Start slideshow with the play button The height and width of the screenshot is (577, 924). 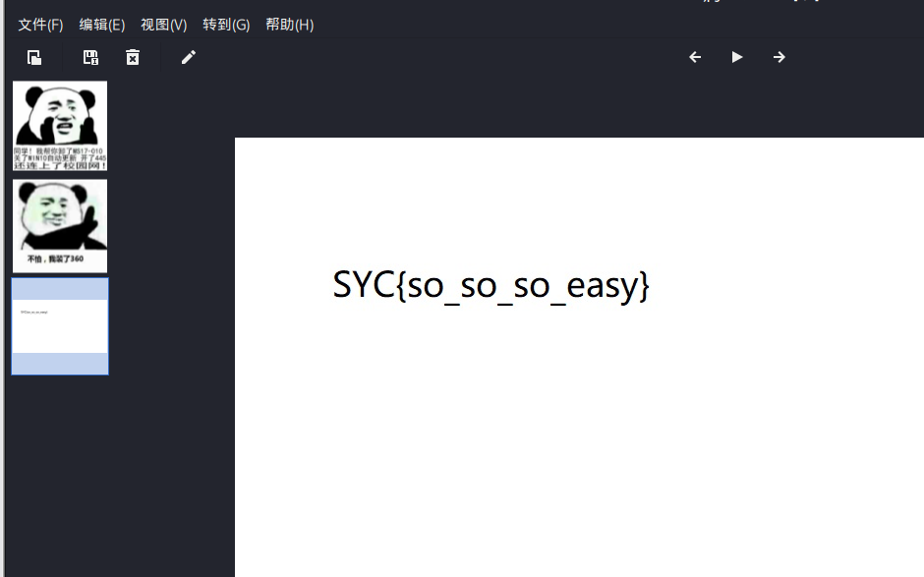pos(737,57)
